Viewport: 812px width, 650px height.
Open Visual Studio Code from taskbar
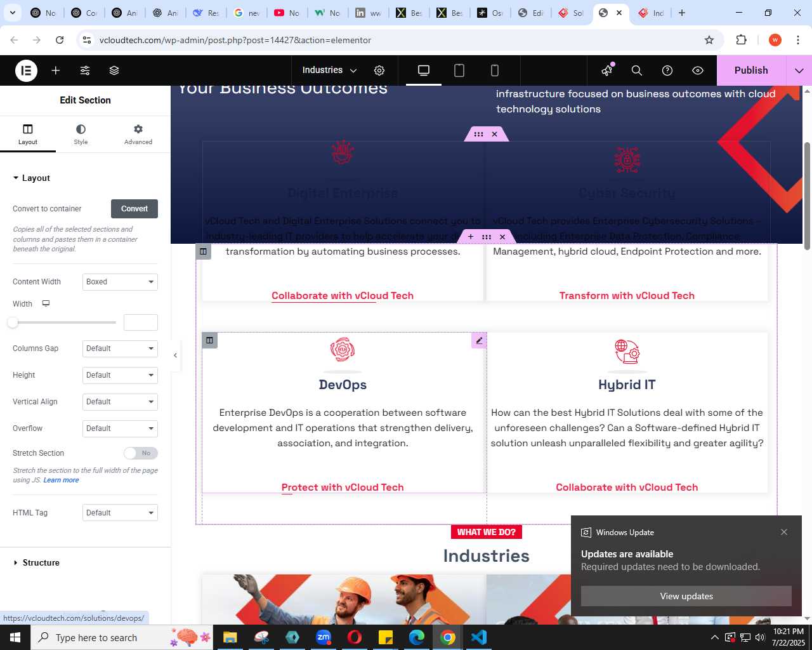479,637
